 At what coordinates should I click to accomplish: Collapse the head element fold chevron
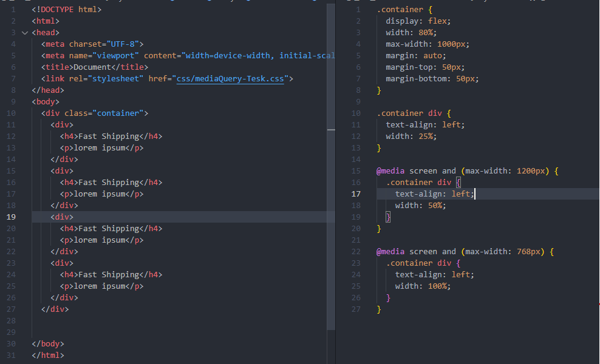pos(26,33)
